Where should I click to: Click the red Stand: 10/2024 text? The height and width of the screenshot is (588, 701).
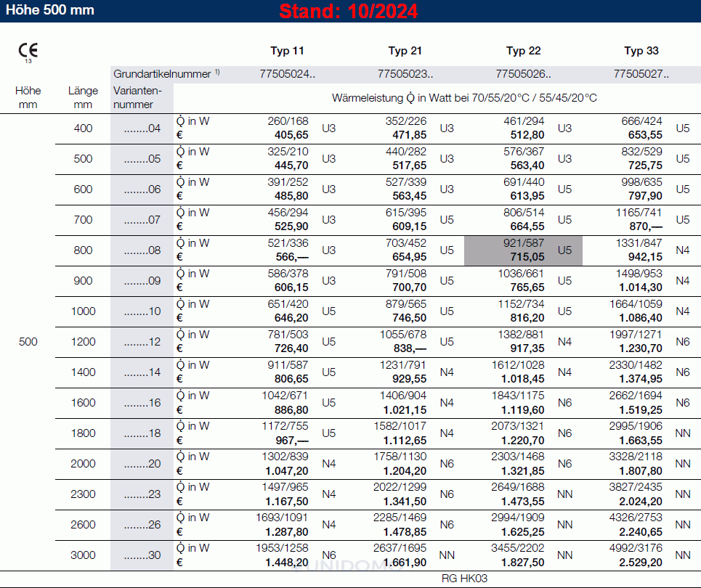(349, 12)
